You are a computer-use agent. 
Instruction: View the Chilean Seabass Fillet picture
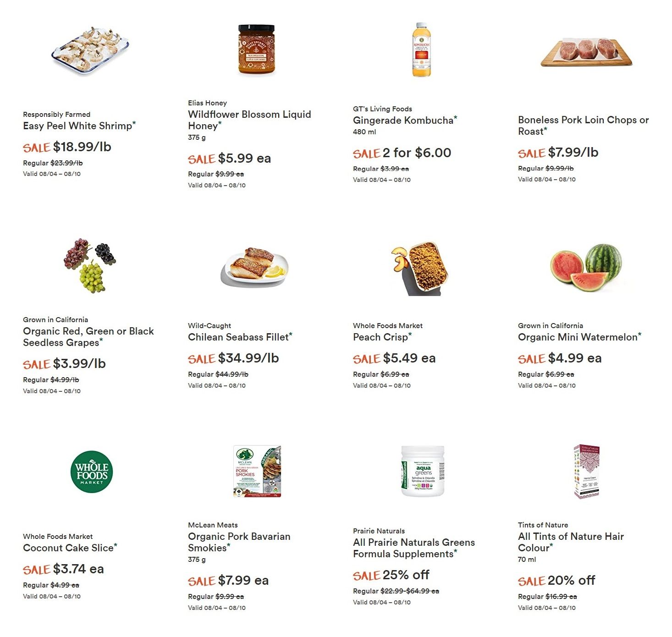pyautogui.click(x=255, y=267)
